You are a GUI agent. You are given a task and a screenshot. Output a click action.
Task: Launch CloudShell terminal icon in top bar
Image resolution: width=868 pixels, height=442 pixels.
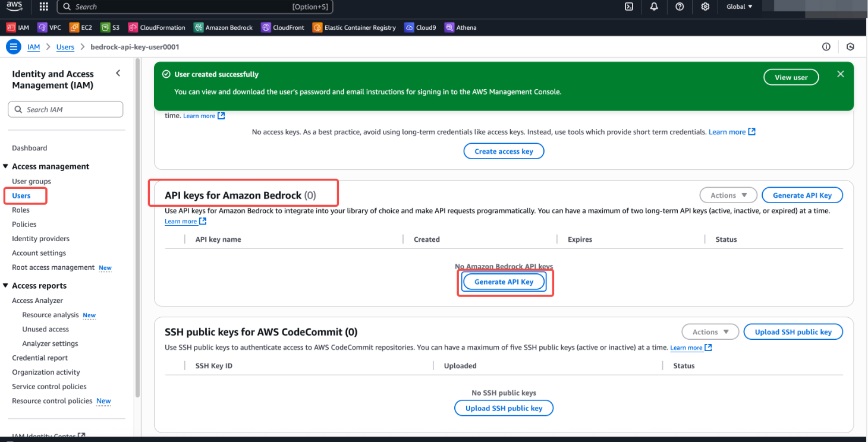(x=629, y=7)
